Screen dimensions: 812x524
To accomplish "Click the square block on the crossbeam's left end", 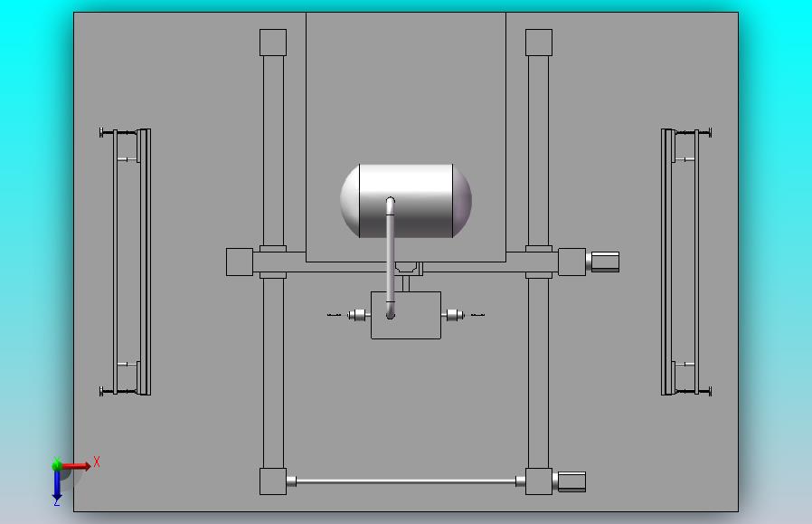I will point(240,262).
